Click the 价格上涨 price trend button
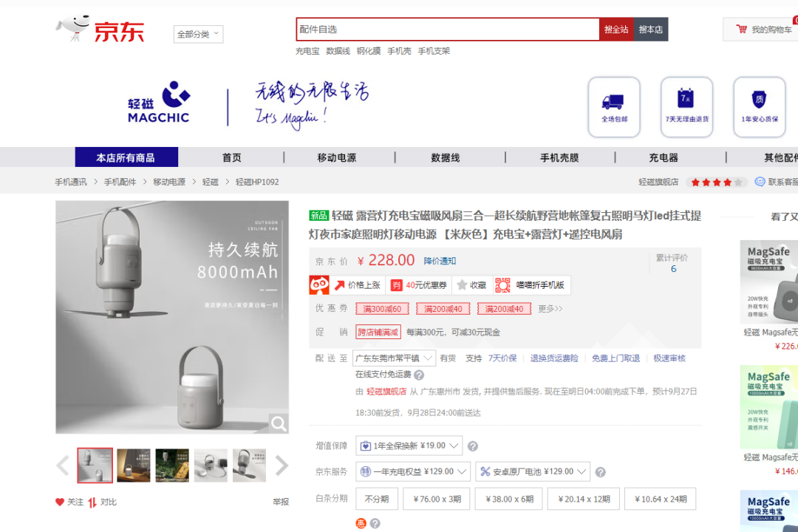 point(358,285)
